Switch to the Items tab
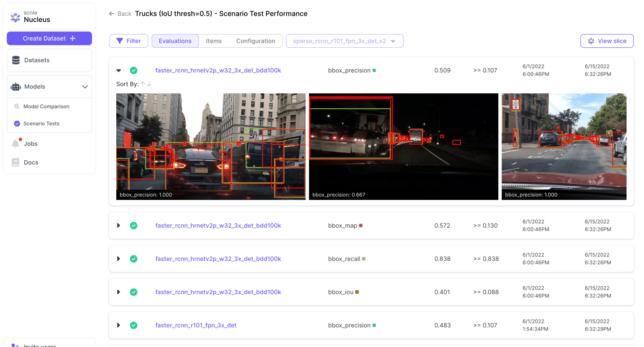The image size is (644, 347). pyautogui.click(x=214, y=41)
